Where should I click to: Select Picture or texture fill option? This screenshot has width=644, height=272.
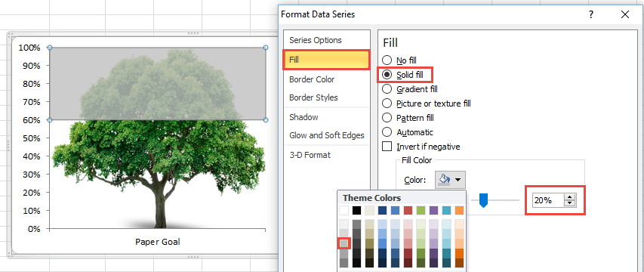coord(387,104)
